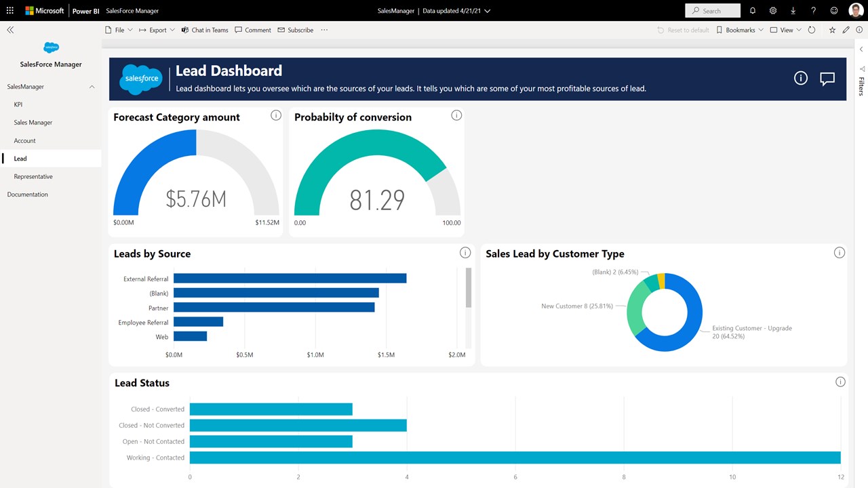Screen dimensions: 868x488
Task: Click the 81.29 gauge value
Action: (377, 200)
